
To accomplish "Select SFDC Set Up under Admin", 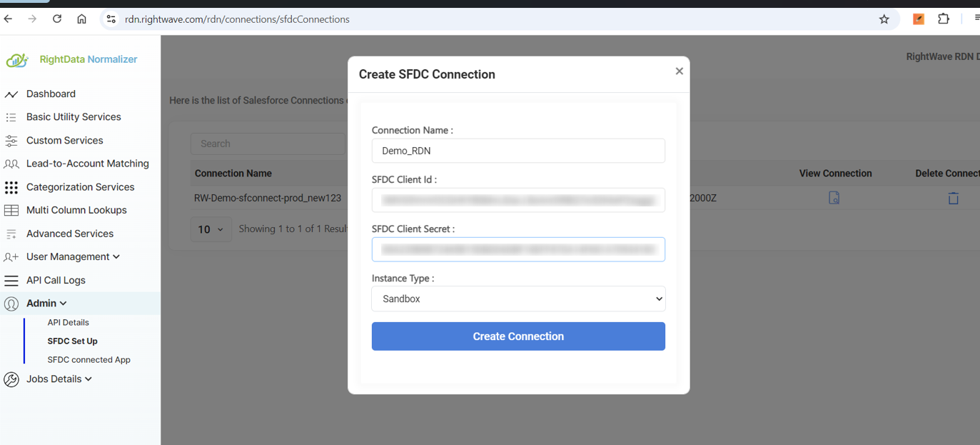I will click(x=73, y=341).
